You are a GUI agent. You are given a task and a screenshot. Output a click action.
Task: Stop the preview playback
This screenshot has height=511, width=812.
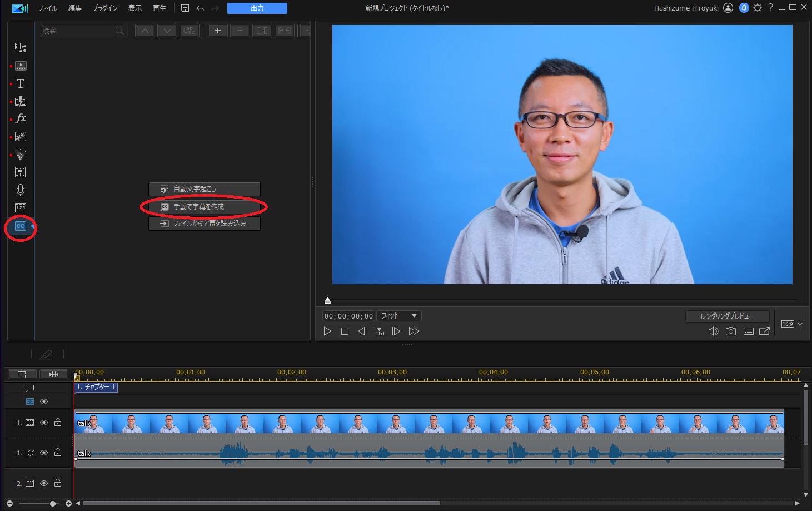point(345,331)
